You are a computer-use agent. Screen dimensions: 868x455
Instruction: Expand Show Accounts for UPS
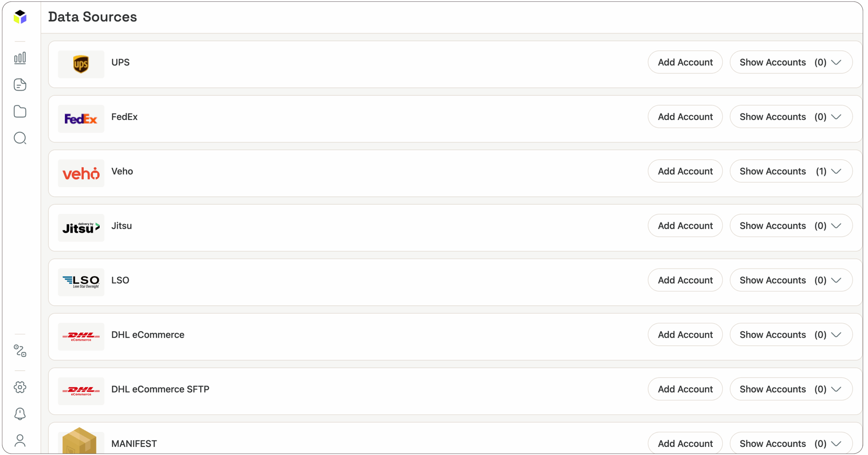pos(791,62)
